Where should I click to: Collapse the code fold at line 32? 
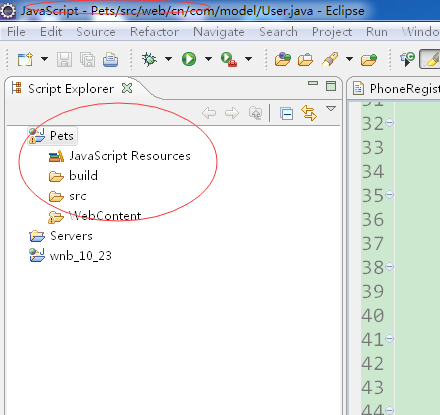click(x=389, y=123)
